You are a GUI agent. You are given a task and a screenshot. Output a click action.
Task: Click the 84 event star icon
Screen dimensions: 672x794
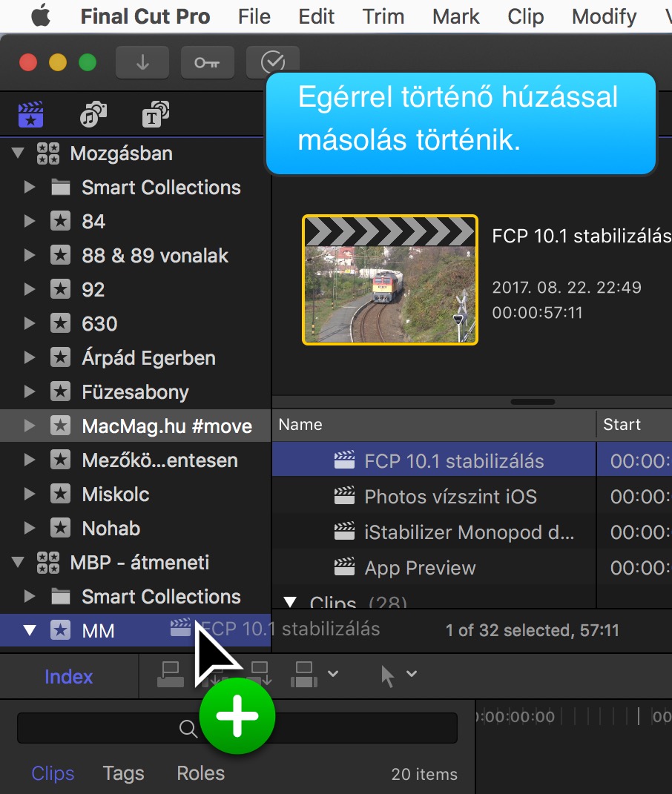60,221
